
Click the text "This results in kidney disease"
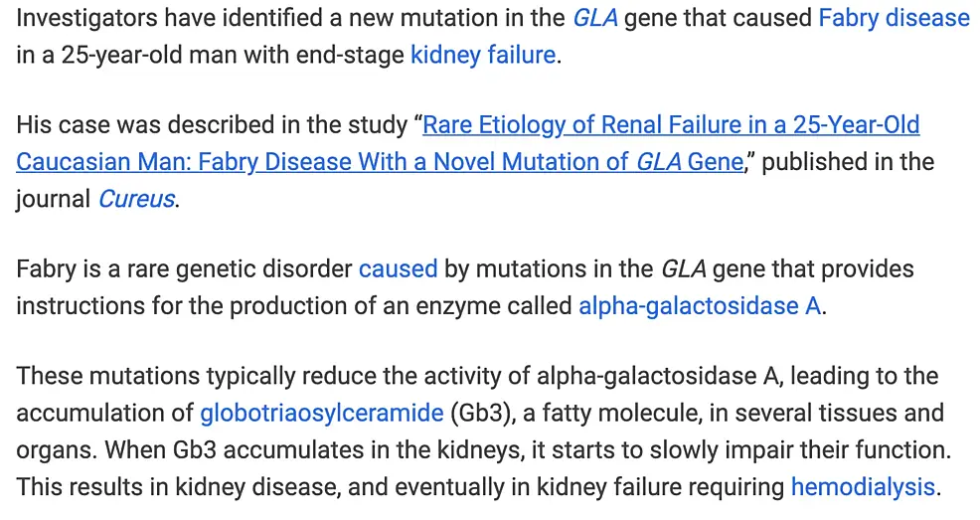[181, 486]
